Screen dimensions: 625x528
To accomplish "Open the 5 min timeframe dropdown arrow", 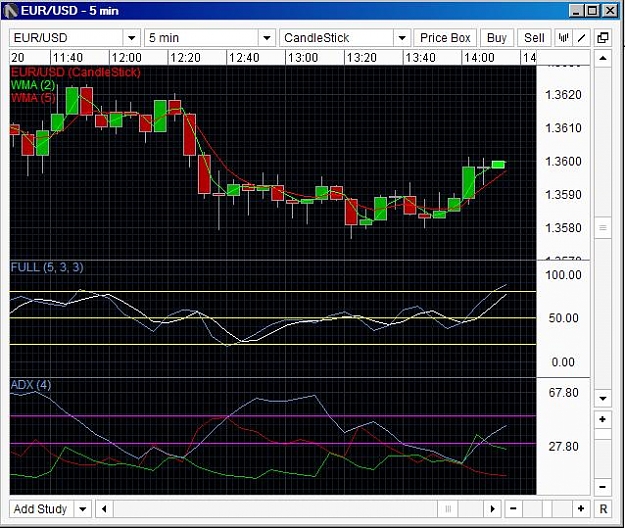I will pyautogui.click(x=267, y=38).
